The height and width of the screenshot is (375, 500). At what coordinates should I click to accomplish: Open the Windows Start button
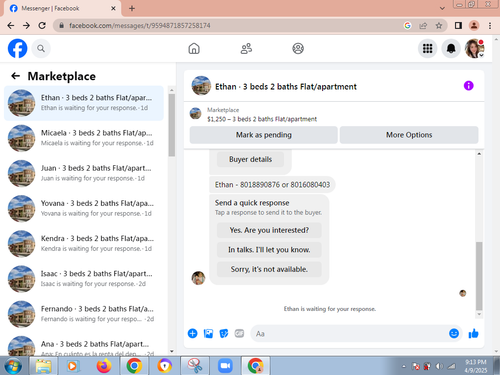13,366
